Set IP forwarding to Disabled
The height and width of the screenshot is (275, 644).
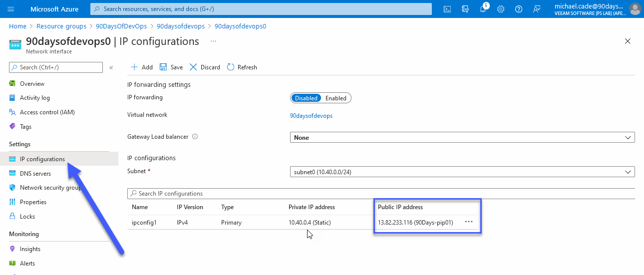point(306,98)
